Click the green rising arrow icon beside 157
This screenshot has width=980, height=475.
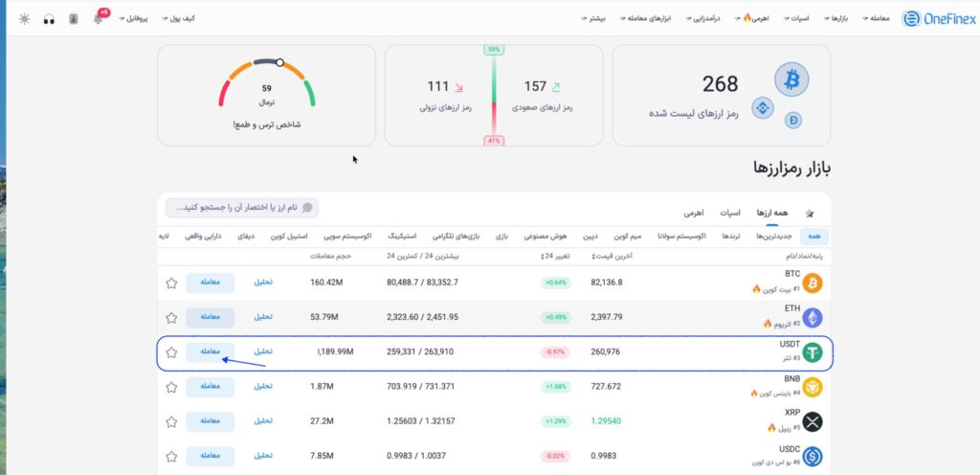tap(556, 86)
